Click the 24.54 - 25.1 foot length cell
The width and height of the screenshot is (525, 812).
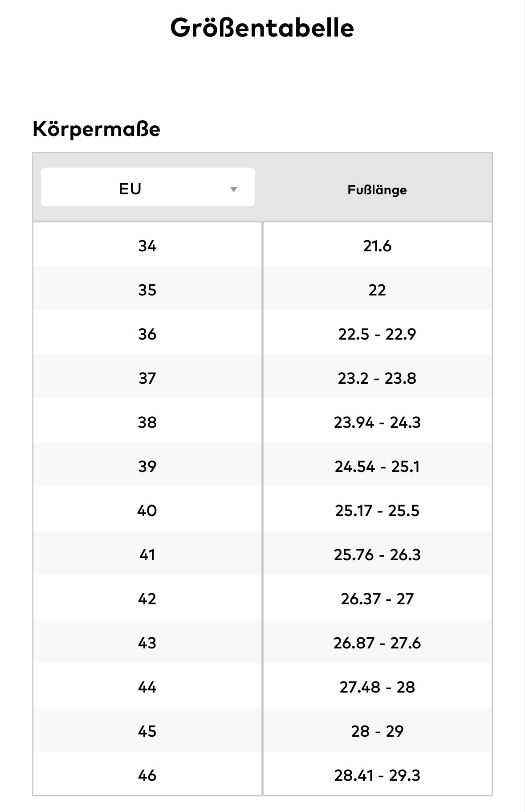pyautogui.click(x=377, y=466)
